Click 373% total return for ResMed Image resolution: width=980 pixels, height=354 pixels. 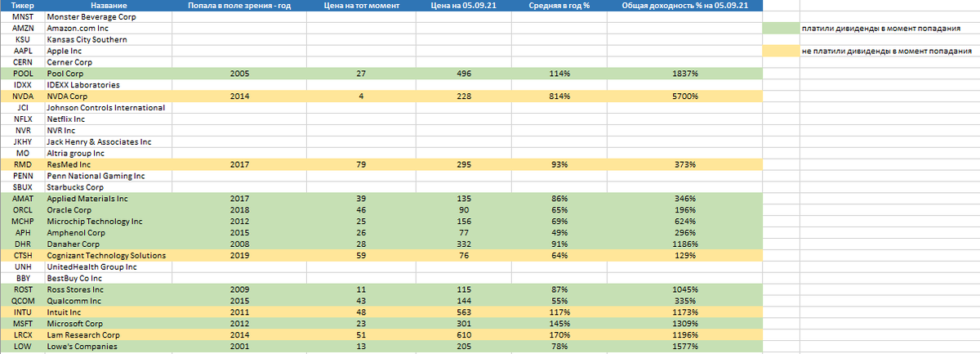click(x=685, y=165)
